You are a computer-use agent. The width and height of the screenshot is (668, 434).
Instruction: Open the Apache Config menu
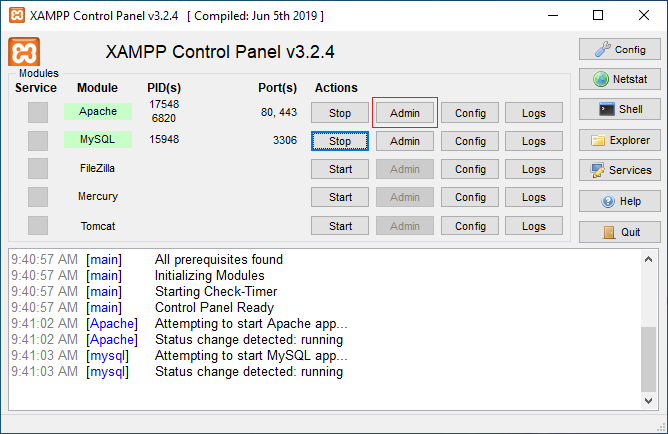pyautogui.click(x=470, y=113)
